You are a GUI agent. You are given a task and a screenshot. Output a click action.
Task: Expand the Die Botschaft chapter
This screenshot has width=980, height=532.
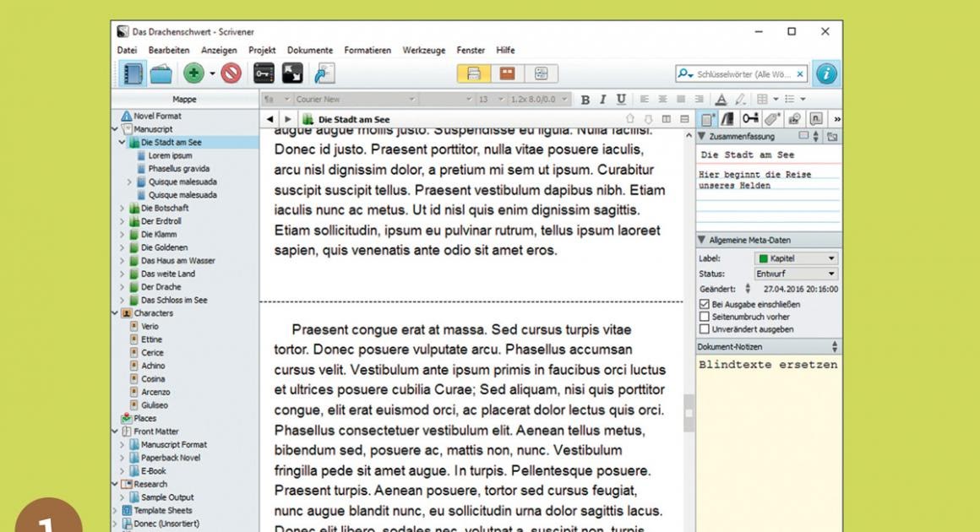pos(122,208)
